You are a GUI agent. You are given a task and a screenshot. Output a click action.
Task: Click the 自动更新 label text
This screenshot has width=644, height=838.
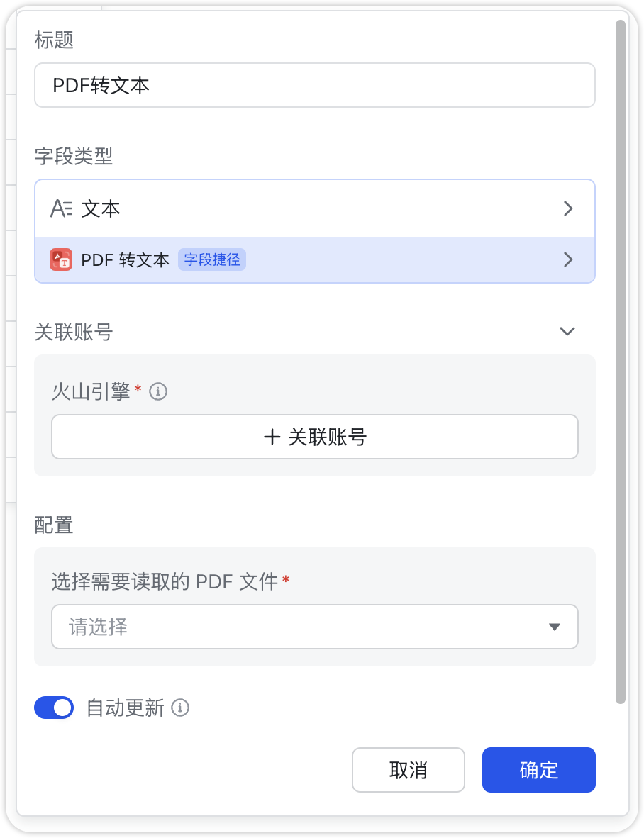coord(125,708)
